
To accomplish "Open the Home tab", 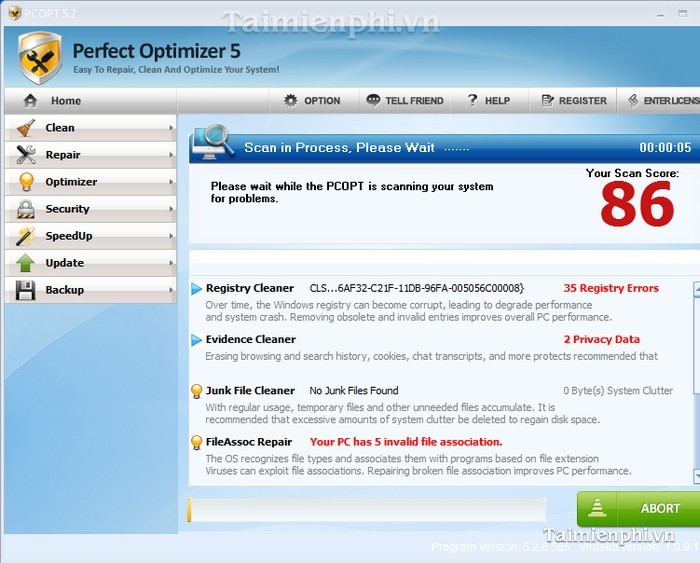I will [91, 100].
